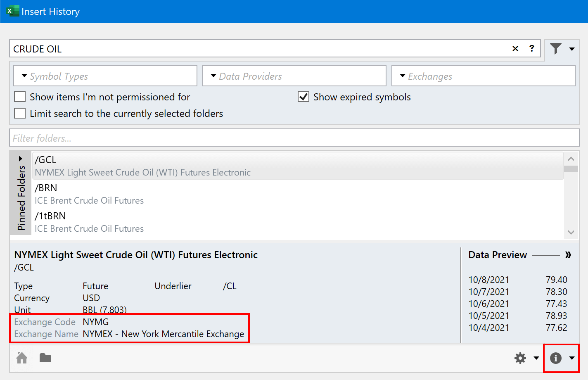
Task: Open the filter options dropdown arrow
Action: click(x=572, y=49)
